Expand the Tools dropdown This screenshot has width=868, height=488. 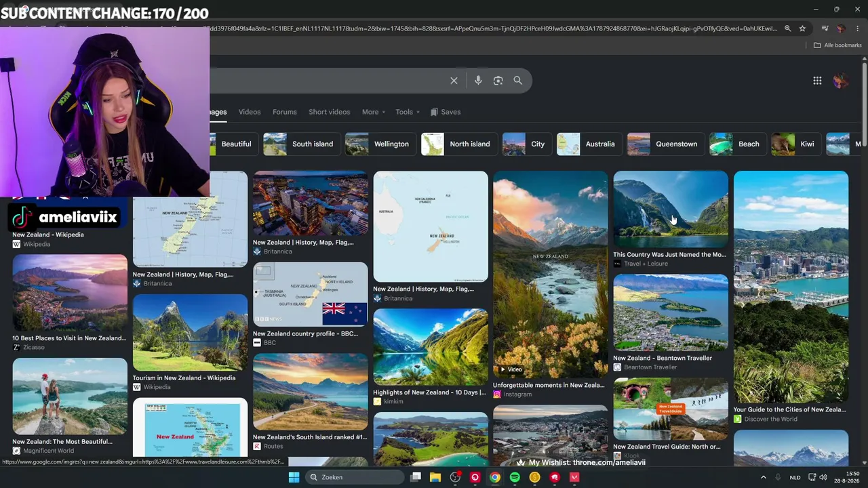pos(408,112)
